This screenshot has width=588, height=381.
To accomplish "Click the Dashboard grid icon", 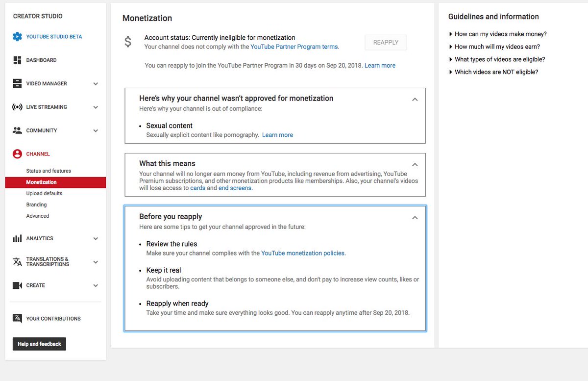I will click(x=17, y=60).
